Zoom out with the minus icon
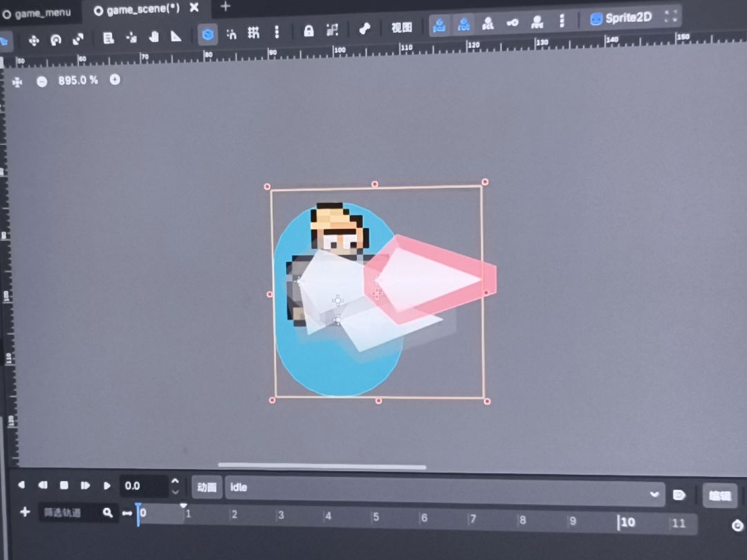 coord(42,82)
